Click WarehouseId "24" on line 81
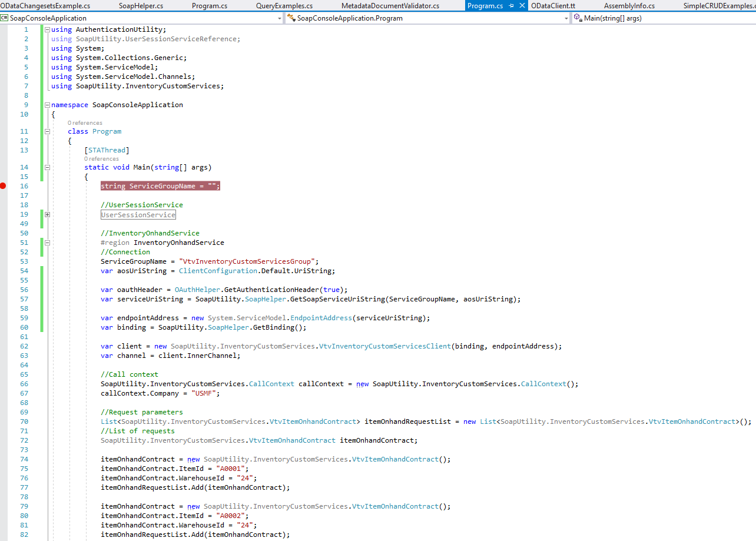This screenshot has width=756, height=541. [245, 525]
